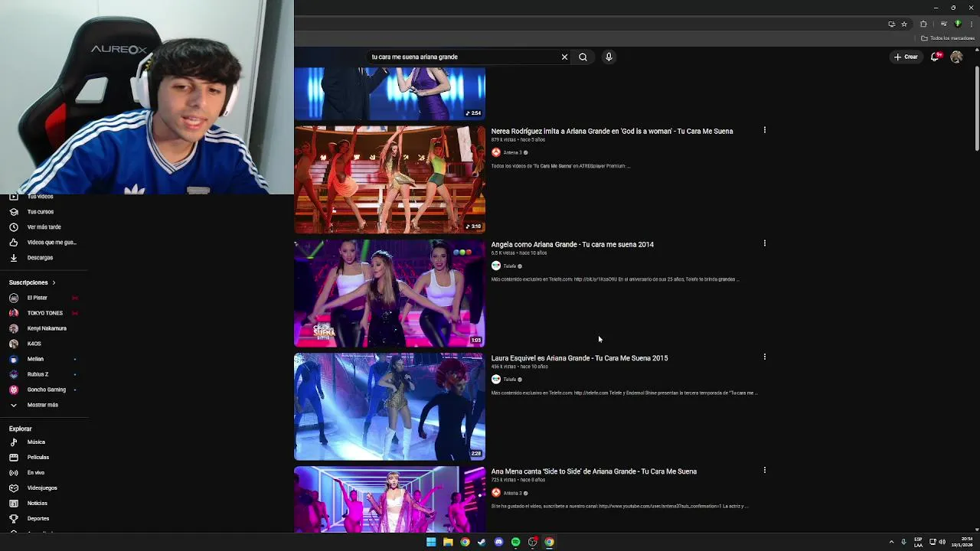Image resolution: width=980 pixels, height=551 pixels.
Task: Click Antena 3 avatar under Ana Mena video
Action: (495, 492)
